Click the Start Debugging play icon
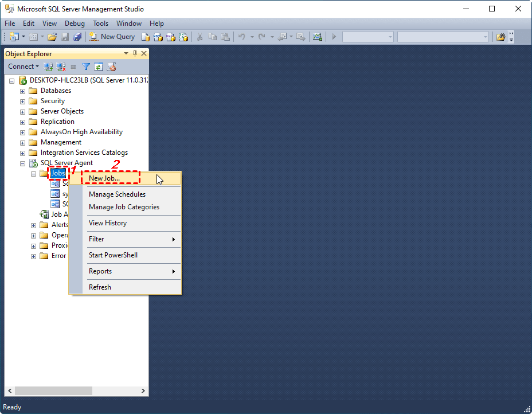Image resolution: width=532 pixels, height=414 pixels. coord(334,37)
